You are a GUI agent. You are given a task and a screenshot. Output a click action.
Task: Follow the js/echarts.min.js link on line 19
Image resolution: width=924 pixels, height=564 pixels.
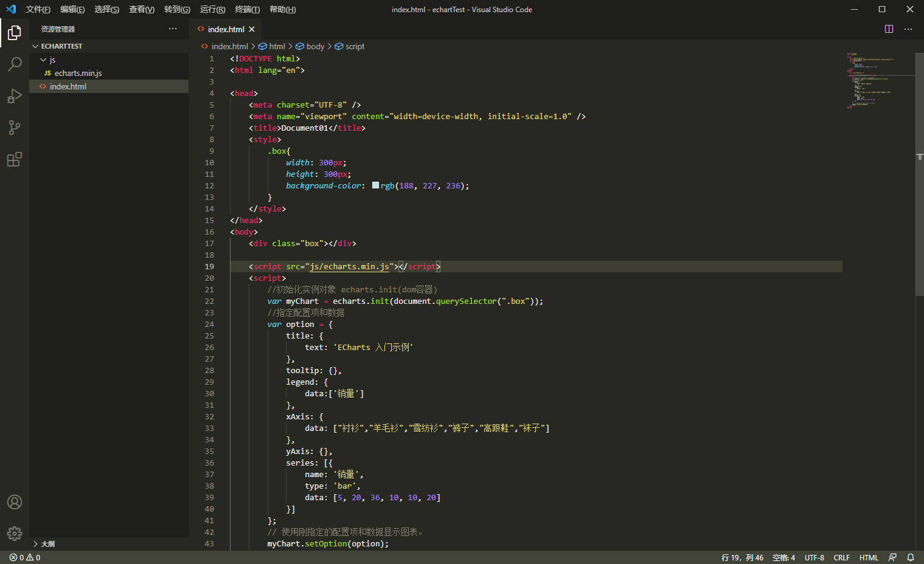pyautogui.click(x=349, y=266)
